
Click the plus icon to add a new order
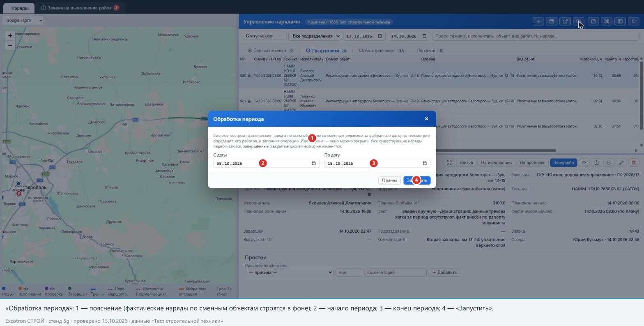pos(538,21)
